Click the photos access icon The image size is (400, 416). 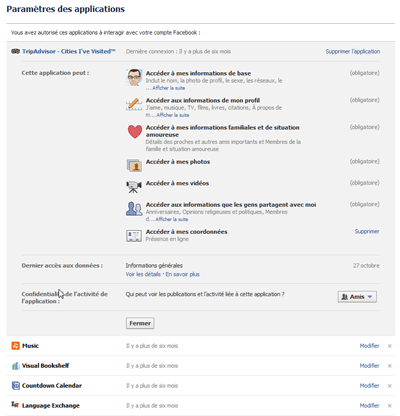[134, 165]
